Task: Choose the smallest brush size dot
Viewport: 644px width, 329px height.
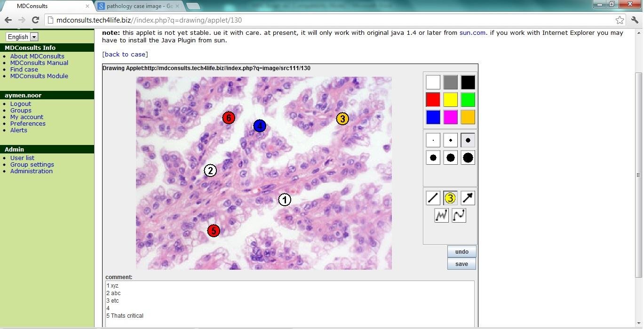Action: (x=433, y=140)
